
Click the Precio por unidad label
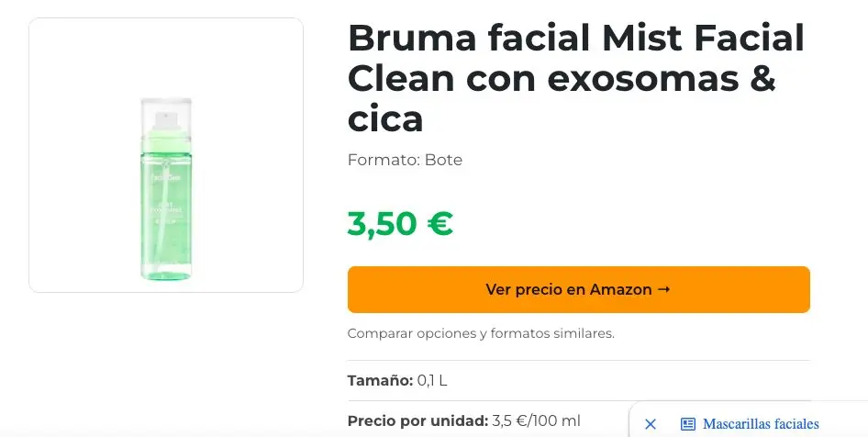[x=417, y=420]
